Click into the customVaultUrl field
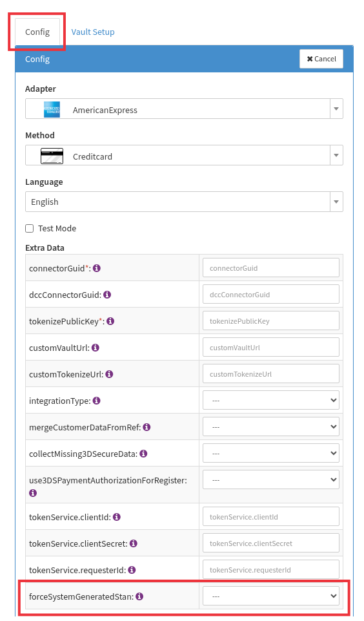The width and height of the screenshot is (364, 621). (271, 348)
